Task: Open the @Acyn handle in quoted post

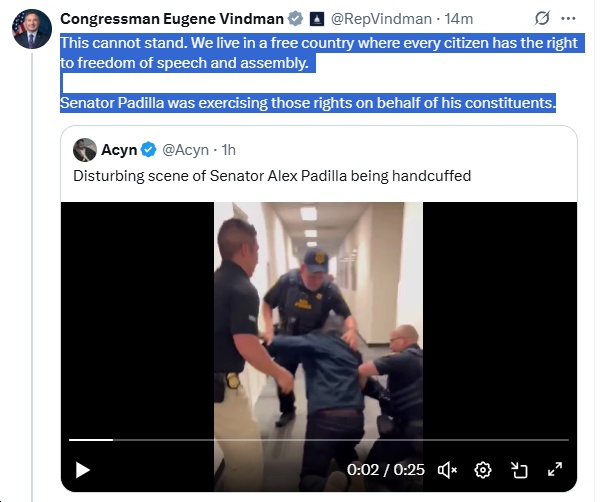Action: click(186, 150)
